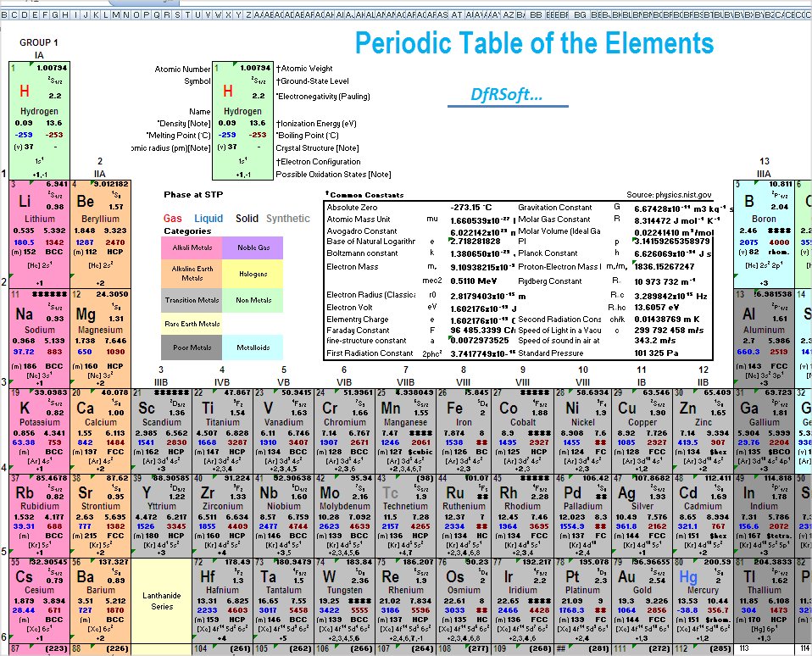The width and height of the screenshot is (812, 656).
Task: Click the 'Fe' Iron symbol
Action: click(454, 408)
